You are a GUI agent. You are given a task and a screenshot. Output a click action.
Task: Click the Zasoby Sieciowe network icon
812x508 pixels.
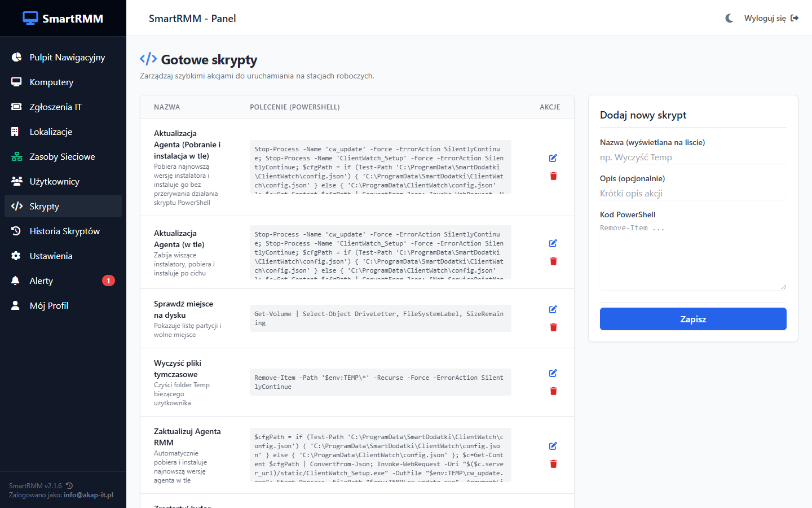coord(17,156)
